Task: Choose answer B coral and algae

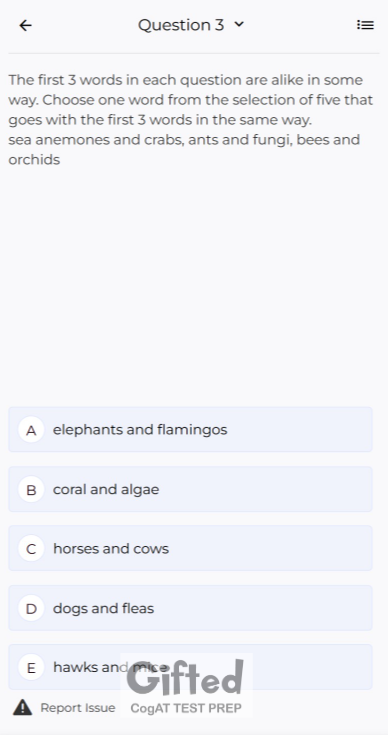Action: [x=190, y=489]
